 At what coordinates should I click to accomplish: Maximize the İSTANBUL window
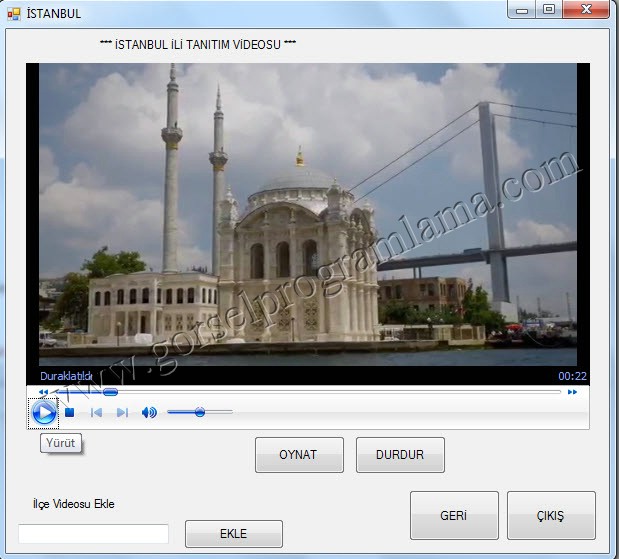click(x=549, y=10)
